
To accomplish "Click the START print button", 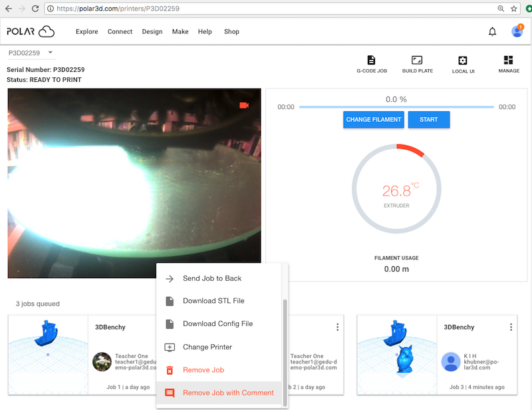I will (429, 120).
